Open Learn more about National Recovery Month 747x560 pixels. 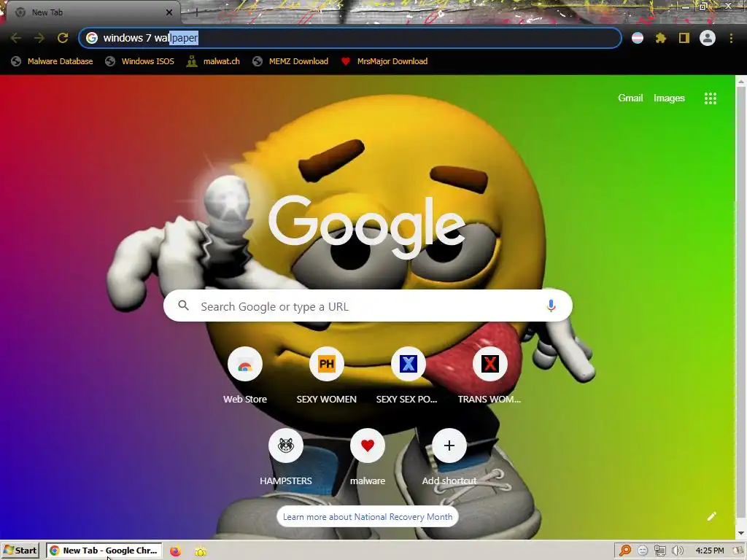pos(368,517)
